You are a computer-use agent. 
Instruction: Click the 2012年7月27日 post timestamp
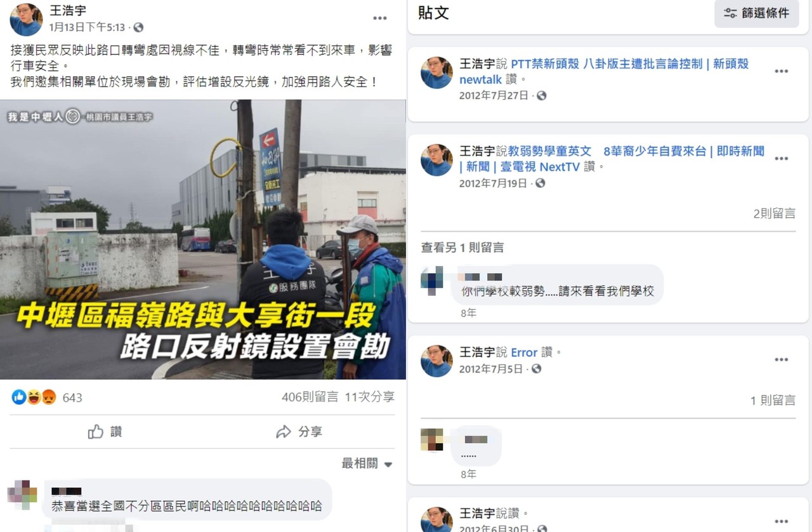(494, 95)
